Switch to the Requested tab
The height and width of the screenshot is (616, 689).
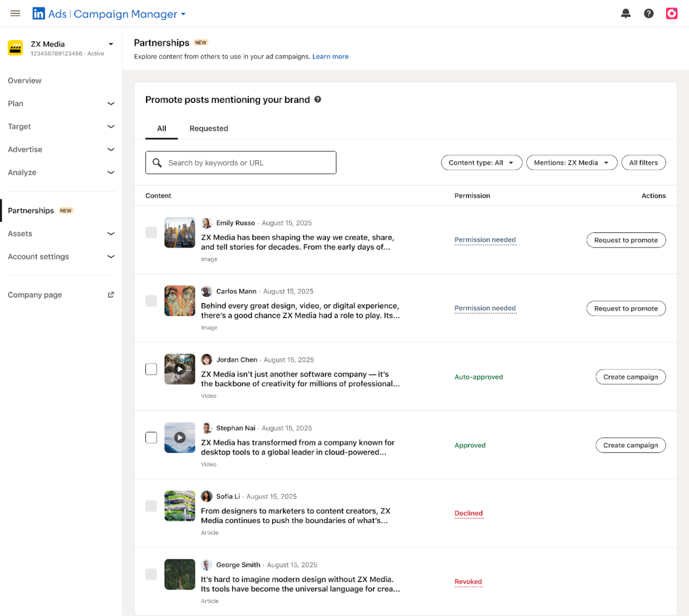[x=208, y=128]
